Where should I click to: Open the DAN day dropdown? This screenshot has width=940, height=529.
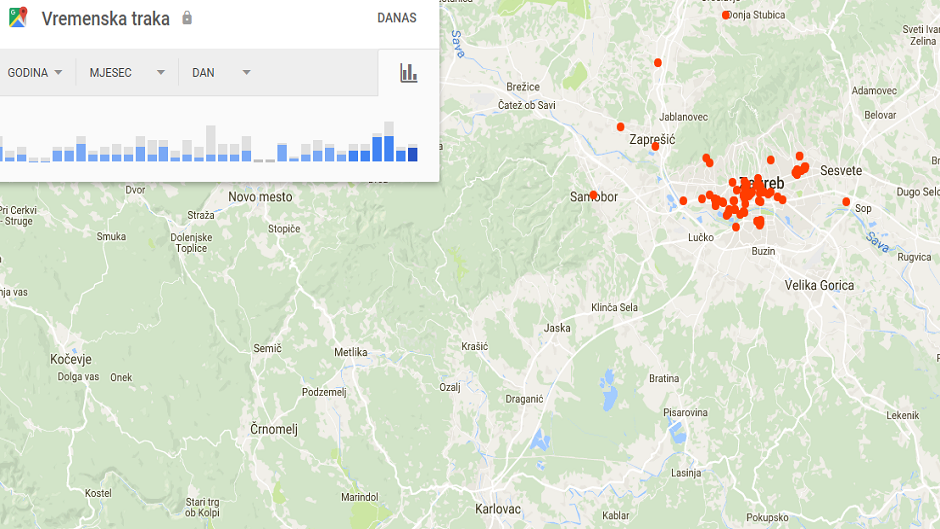tap(220, 73)
